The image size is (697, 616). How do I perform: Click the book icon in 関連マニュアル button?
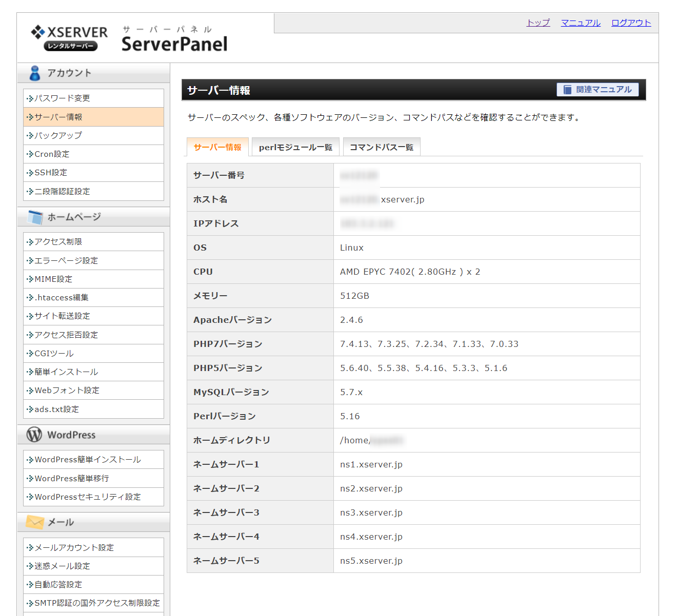coord(567,90)
